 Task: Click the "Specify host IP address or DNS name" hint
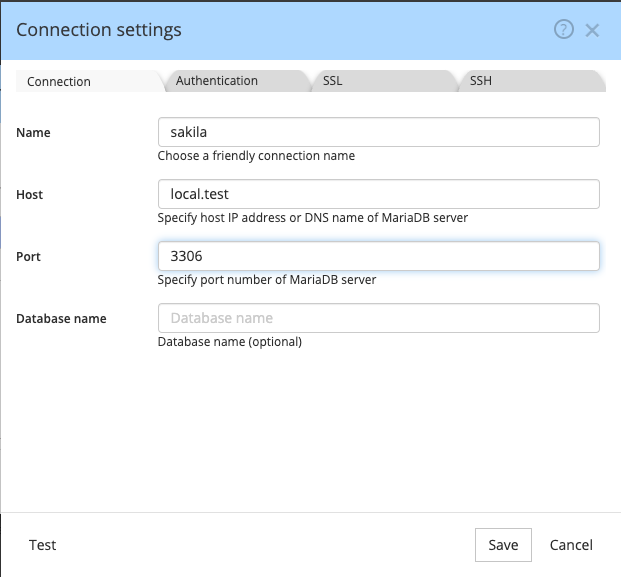coord(313,218)
